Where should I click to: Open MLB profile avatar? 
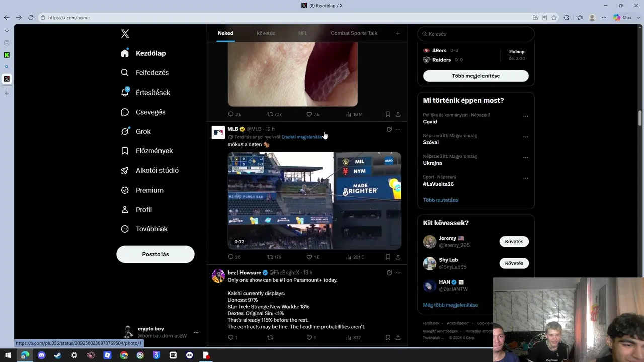click(218, 132)
